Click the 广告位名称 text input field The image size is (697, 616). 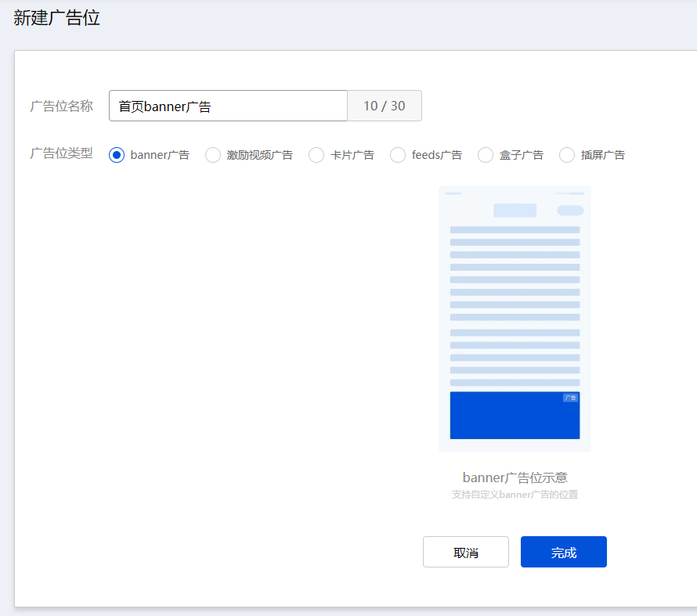tap(227, 106)
